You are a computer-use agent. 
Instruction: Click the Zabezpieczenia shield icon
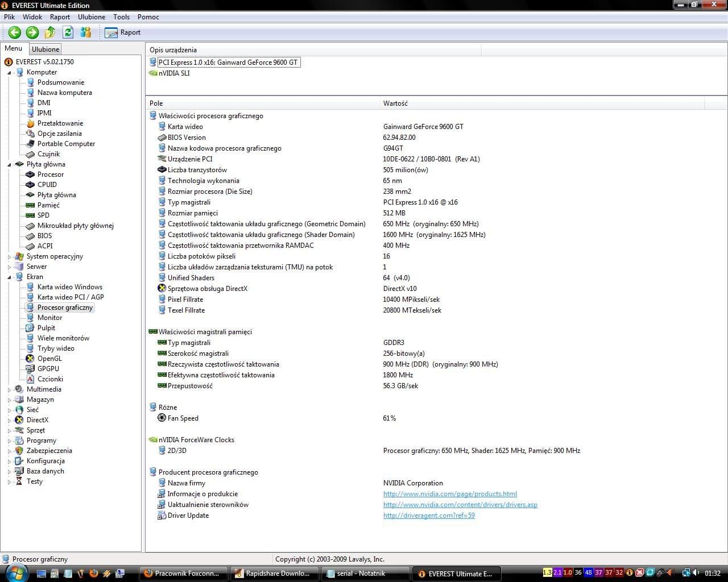[19, 451]
